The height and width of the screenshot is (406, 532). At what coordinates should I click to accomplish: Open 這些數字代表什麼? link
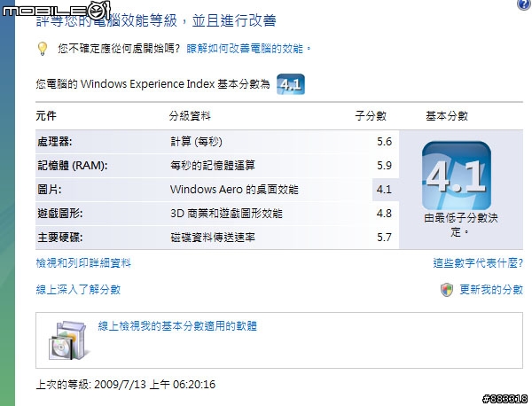click(x=478, y=263)
